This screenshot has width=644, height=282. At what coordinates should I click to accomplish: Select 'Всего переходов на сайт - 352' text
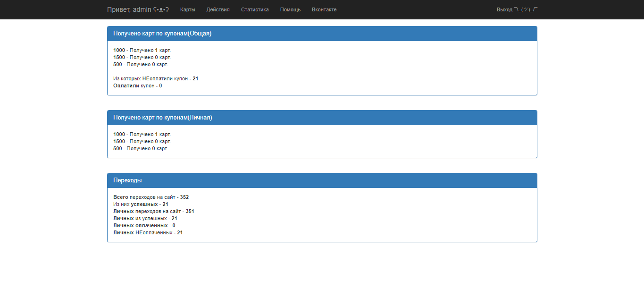(151, 197)
